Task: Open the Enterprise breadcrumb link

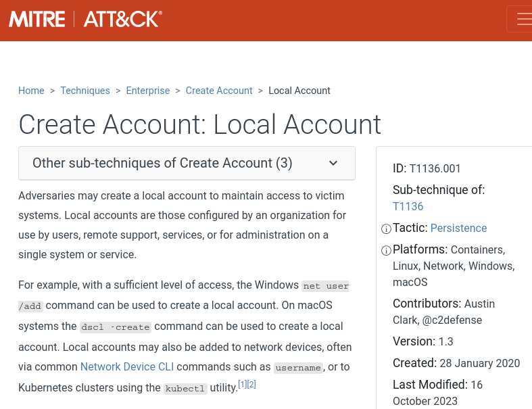Action: tap(148, 91)
